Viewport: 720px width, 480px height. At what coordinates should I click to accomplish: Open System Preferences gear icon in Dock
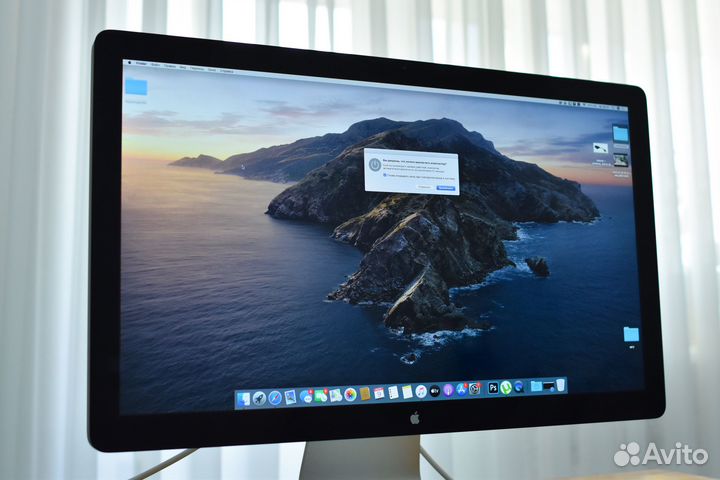(x=474, y=389)
